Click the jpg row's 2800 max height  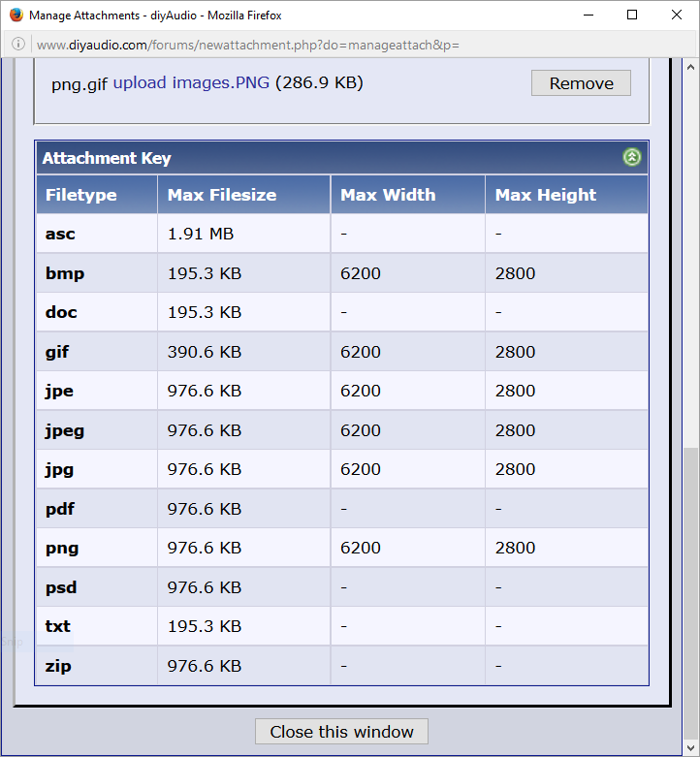[x=515, y=469]
